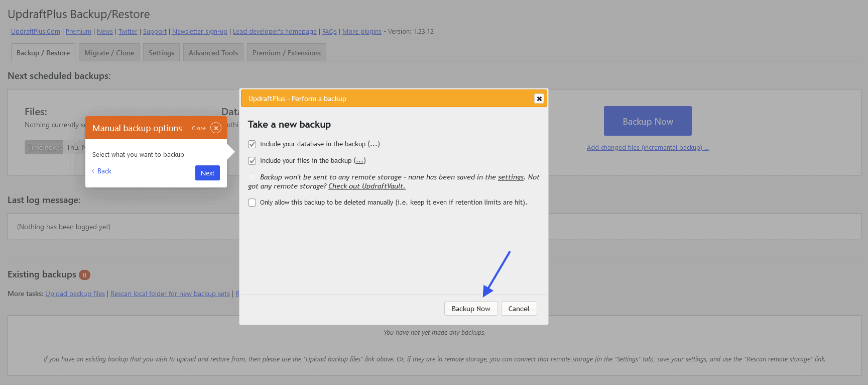Expand database backup options ellipsis
The height and width of the screenshot is (385, 868).
pos(374,144)
